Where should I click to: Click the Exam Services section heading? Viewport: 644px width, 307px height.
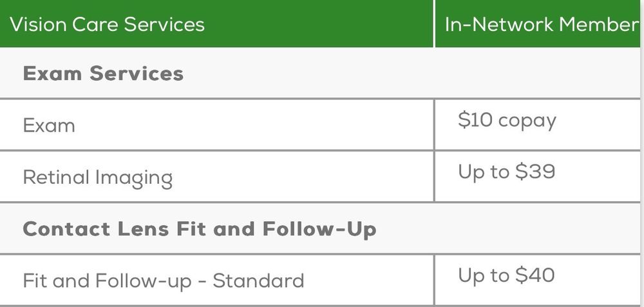103,74
